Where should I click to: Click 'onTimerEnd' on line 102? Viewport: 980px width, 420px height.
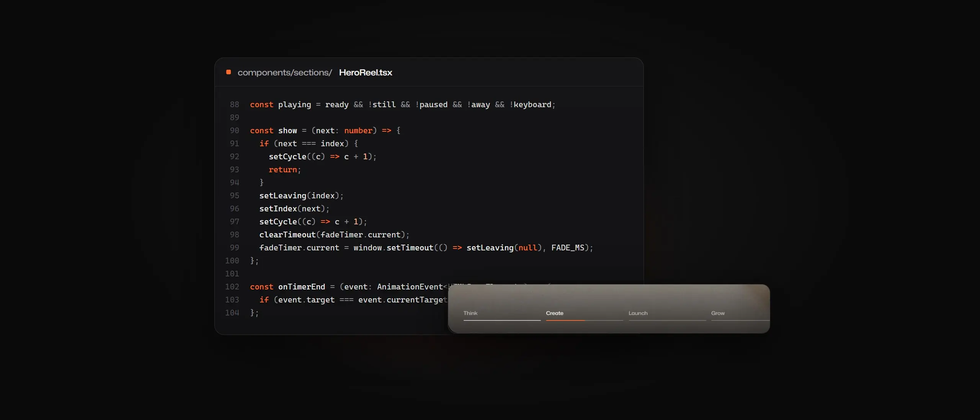302,287
